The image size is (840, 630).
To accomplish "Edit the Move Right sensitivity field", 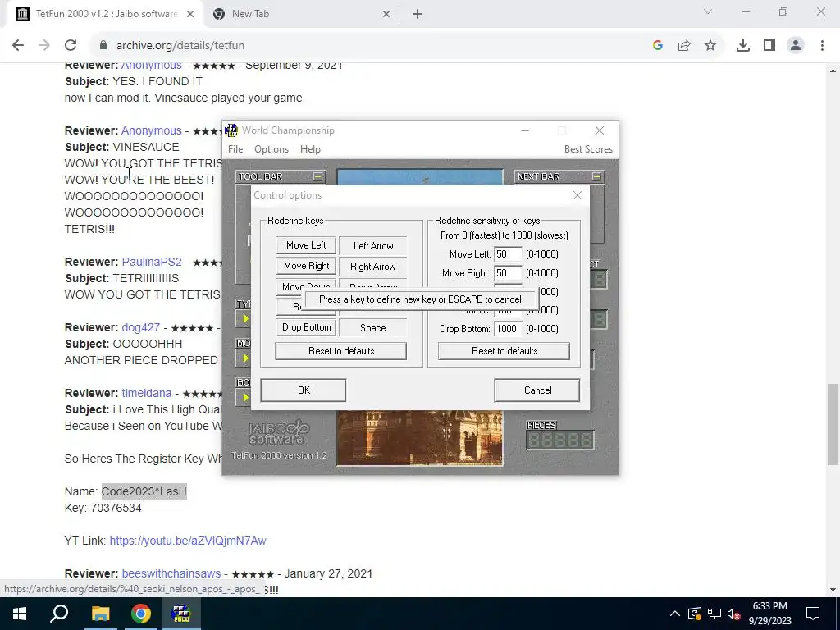I will [507, 273].
